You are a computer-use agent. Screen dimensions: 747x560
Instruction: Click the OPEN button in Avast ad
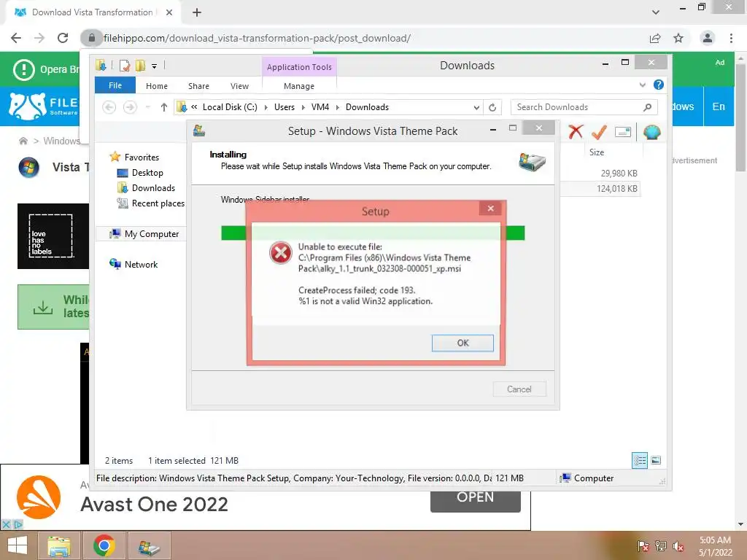pos(475,499)
